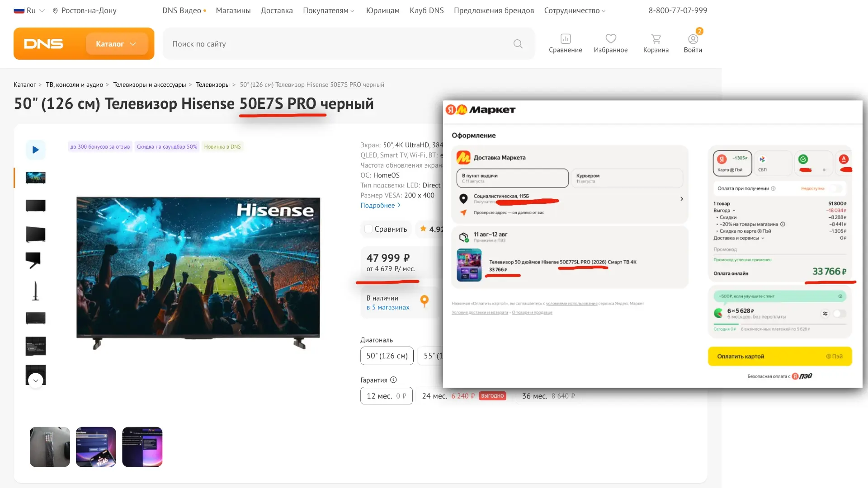Click Новинка в DNS badge

tap(222, 146)
